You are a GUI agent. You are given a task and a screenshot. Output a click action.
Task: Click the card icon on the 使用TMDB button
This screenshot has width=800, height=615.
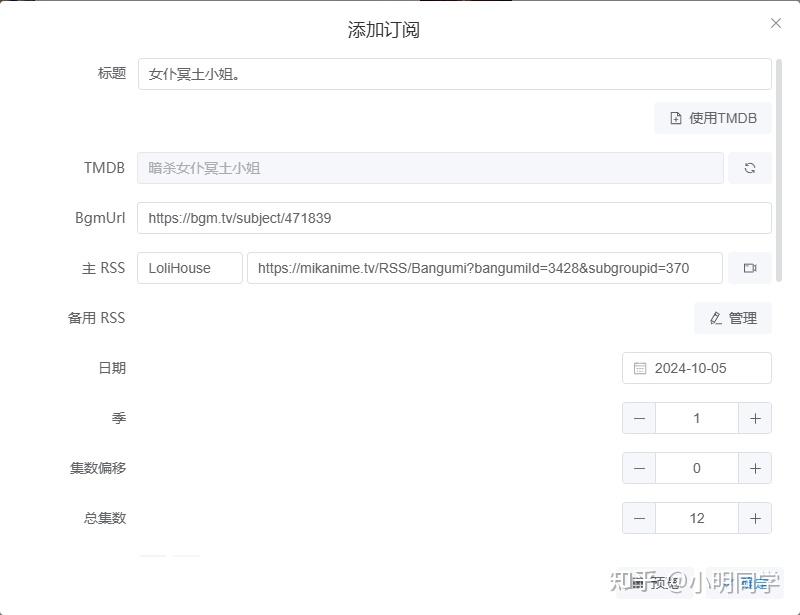[677, 118]
